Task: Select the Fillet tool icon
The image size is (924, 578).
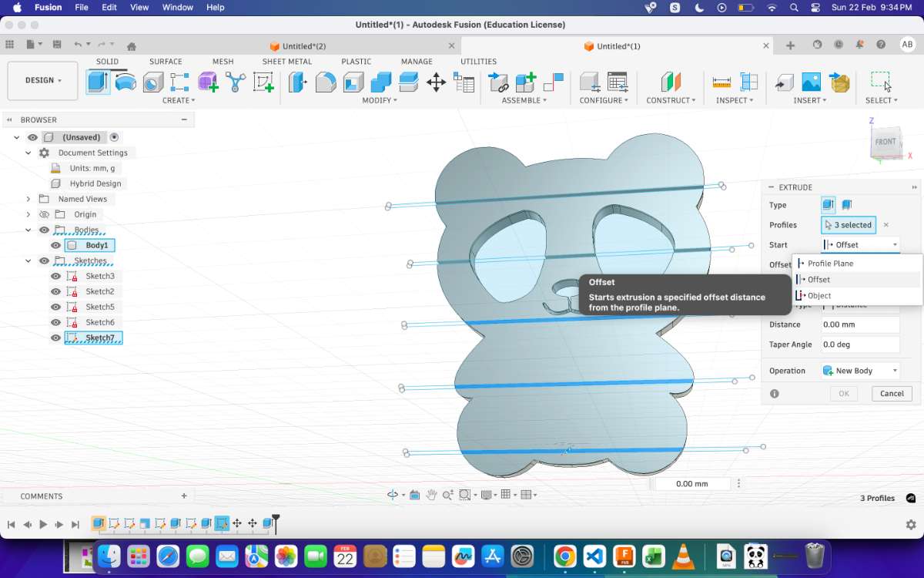Action: (326, 82)
